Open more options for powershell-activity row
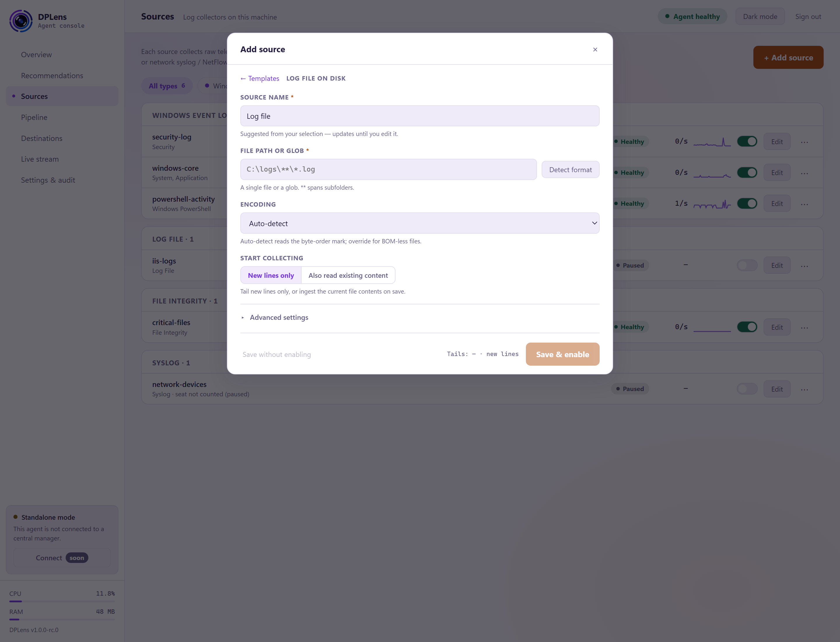 pyautogui.click(x=804, y=204)
